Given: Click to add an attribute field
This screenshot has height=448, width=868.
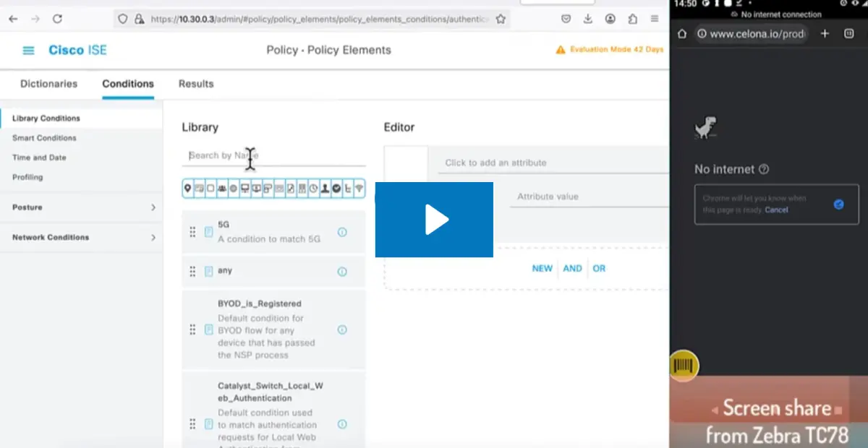Looking at the screenshot, I should click(553, 163).
